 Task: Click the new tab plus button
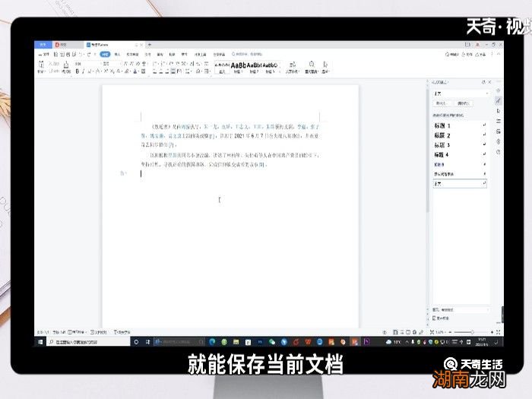[x=150, y=45]
